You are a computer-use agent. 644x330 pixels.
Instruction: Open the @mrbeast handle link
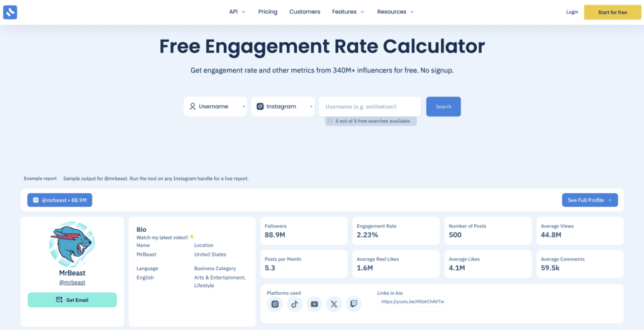click(72, 283)
